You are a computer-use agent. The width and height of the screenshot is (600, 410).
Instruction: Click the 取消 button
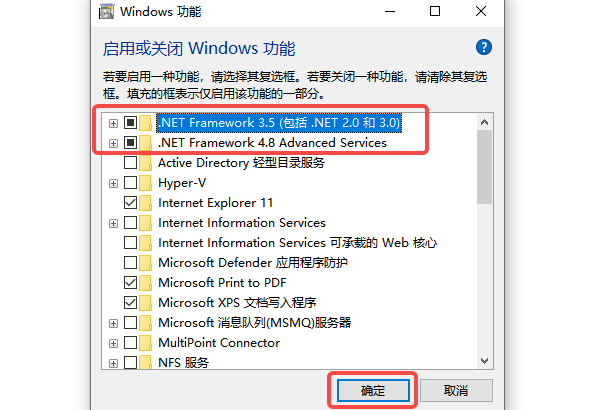455,389
